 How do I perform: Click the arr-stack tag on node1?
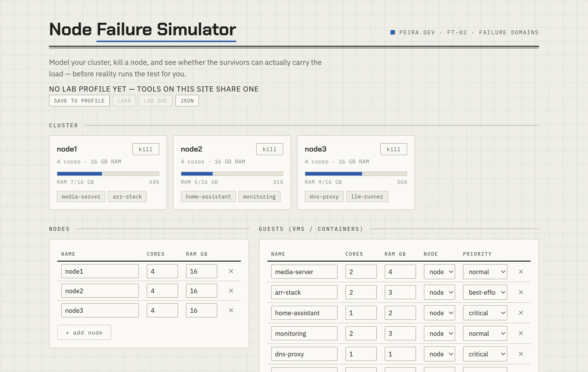(127, 197)
